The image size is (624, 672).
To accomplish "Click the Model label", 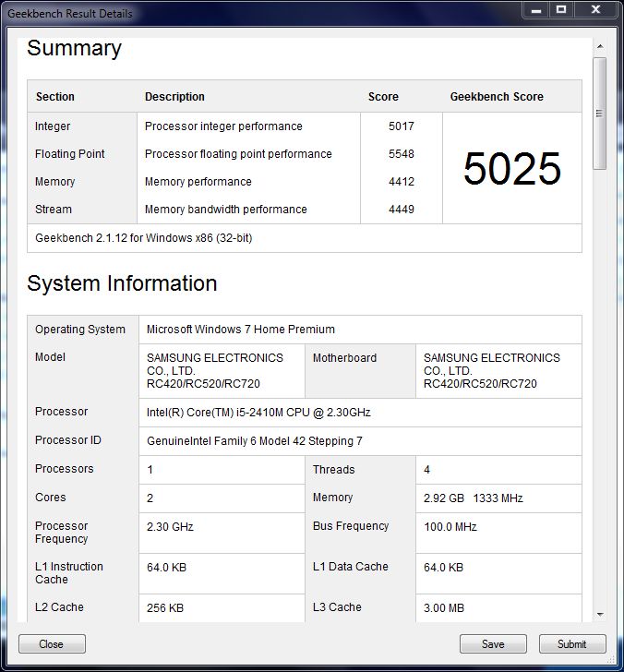I will pos(50,357).
